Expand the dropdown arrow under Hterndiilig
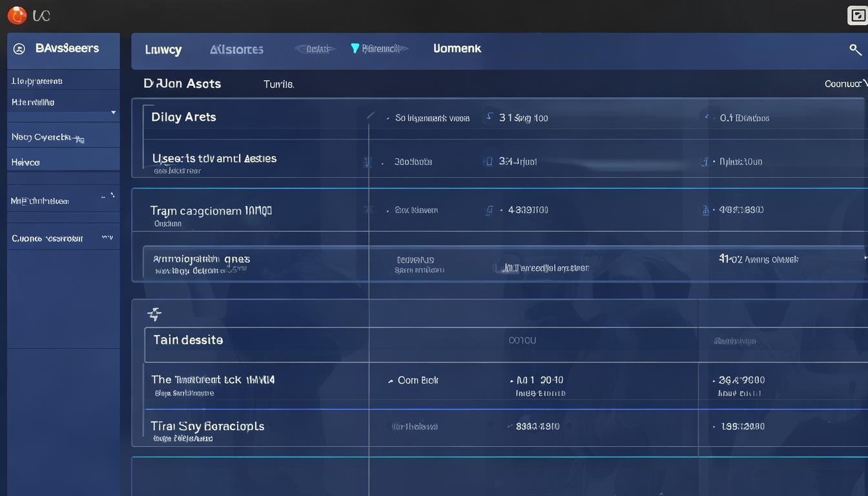 [x=114, y=112]
